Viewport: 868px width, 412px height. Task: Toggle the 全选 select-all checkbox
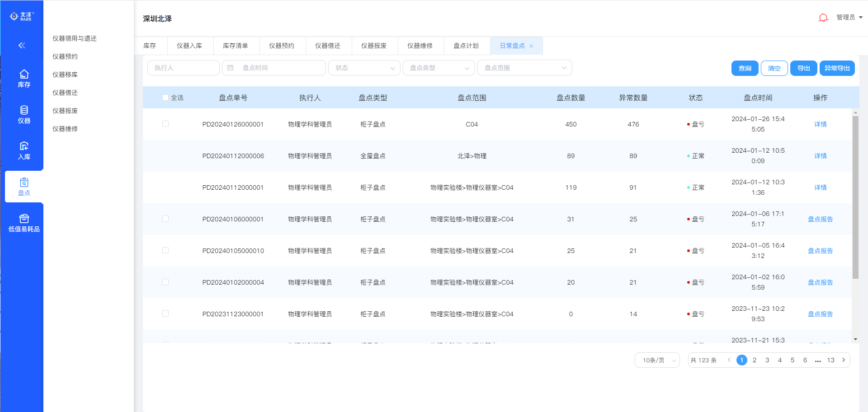point(165,98)
